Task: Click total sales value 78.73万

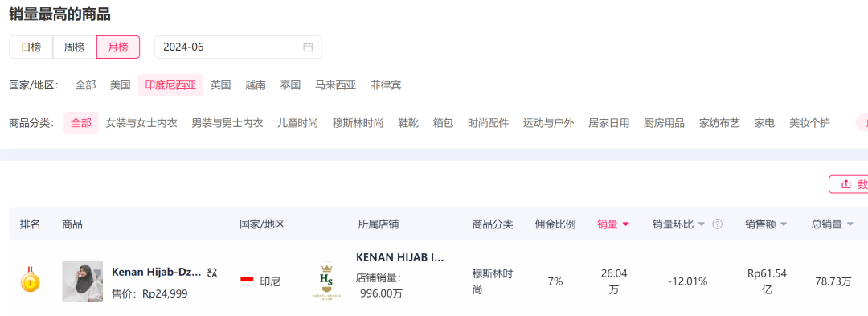Action: [x=833, y=281]
